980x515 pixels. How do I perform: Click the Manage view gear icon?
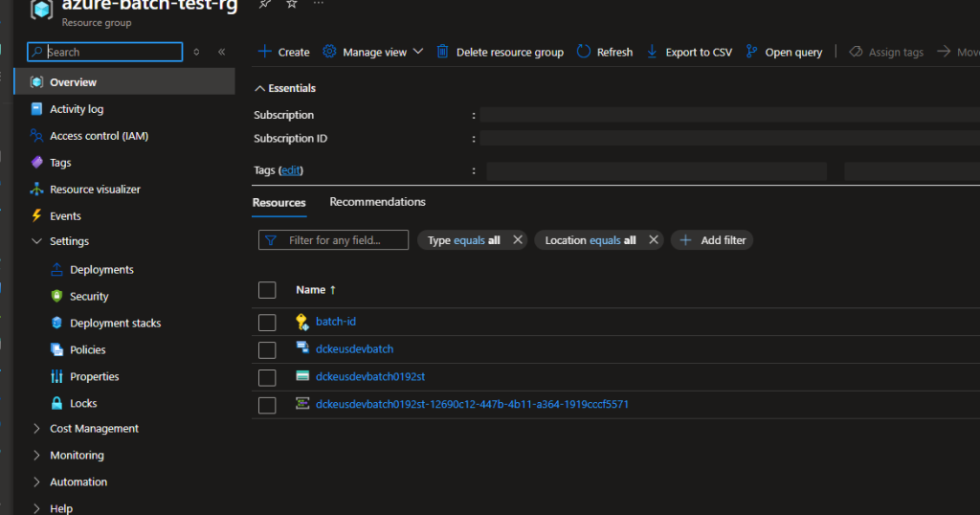coord(329,52)
